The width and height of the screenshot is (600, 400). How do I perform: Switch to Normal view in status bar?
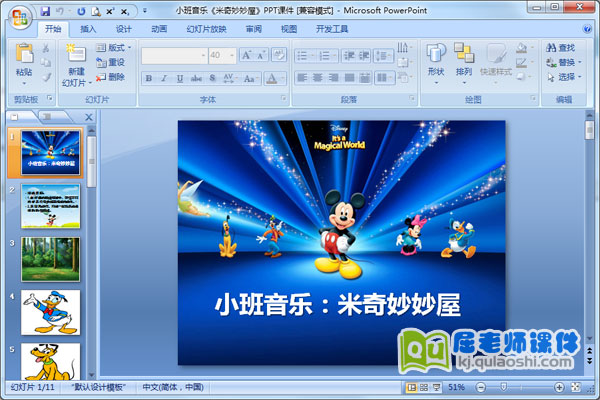coord(412,387)
